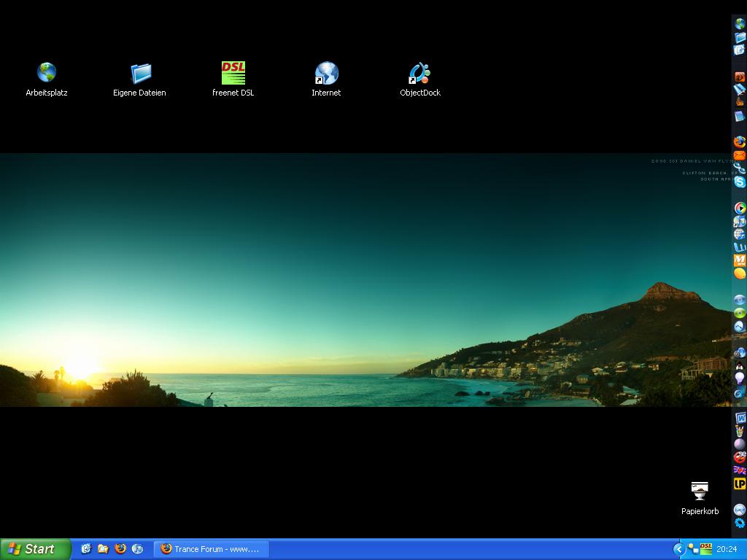Click the taskbar clock showing 20:24
The height and width of the screenshot is (560, 747).
pos(727,549)
